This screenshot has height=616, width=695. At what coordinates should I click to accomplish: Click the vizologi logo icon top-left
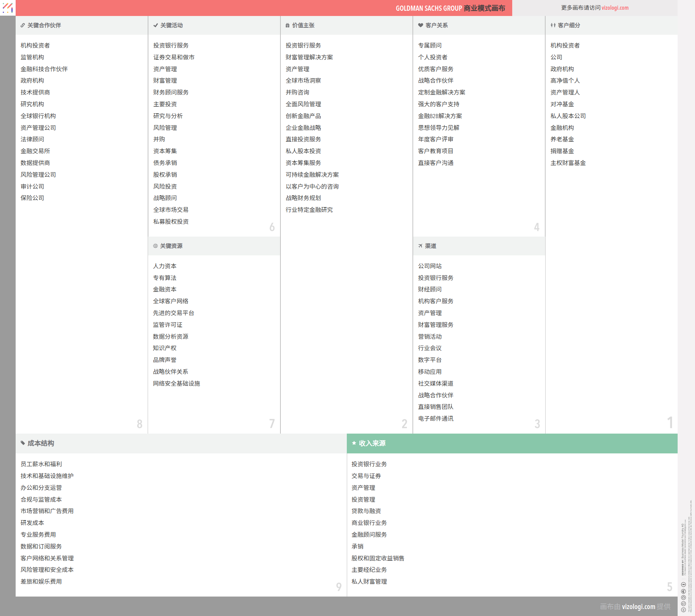pos(8,8)
